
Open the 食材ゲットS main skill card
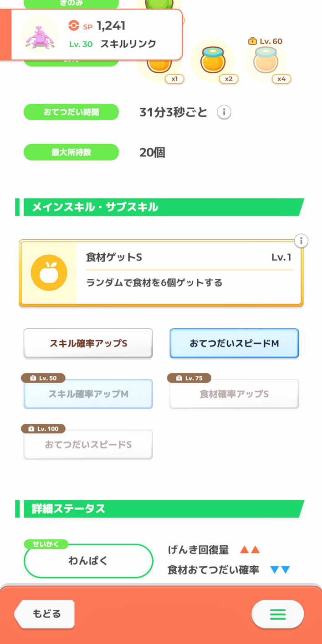(189, 273)
